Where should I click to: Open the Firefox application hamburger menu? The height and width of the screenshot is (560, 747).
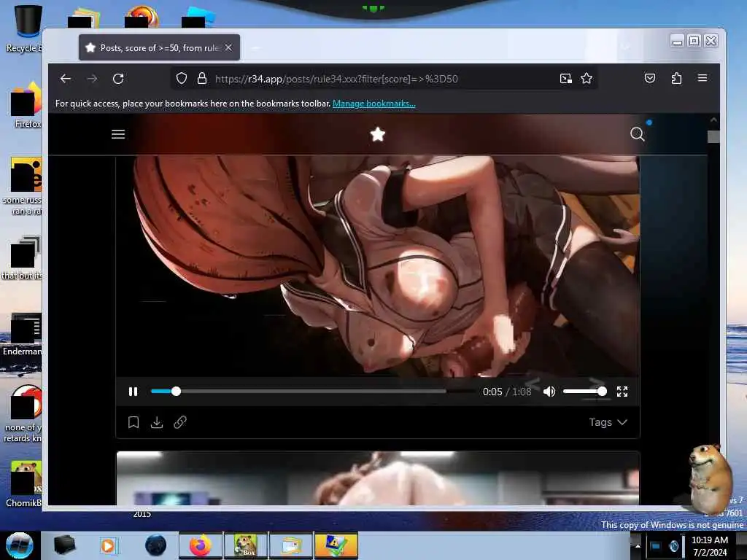point(703,77)
